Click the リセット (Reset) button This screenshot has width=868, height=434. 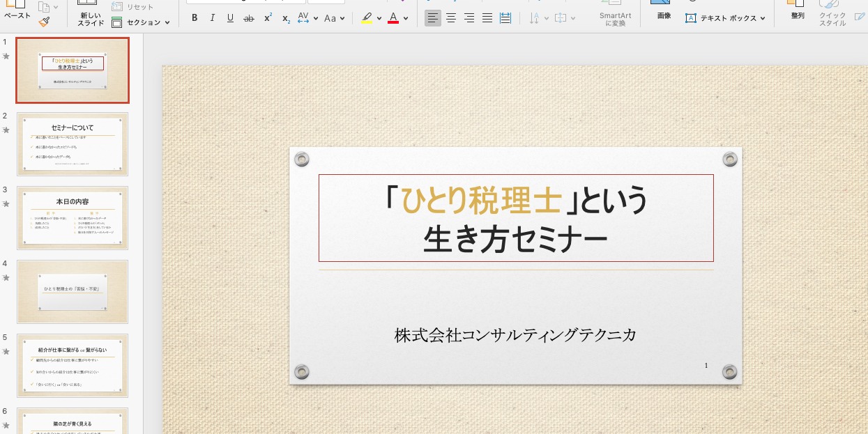[132, 6]
